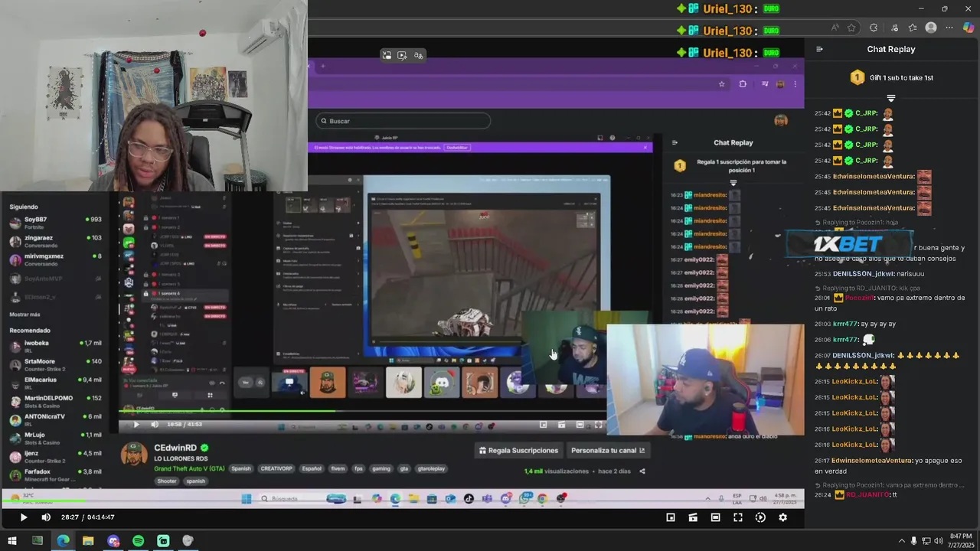Click the Gift 1 sub to take 1st banner
Viewport: 980px width, 551px height.
891,77
